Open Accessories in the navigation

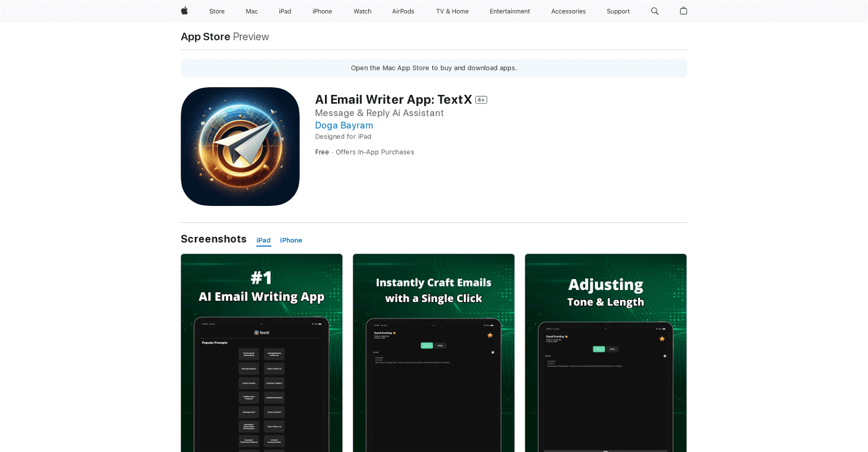(x=568, y=11)
